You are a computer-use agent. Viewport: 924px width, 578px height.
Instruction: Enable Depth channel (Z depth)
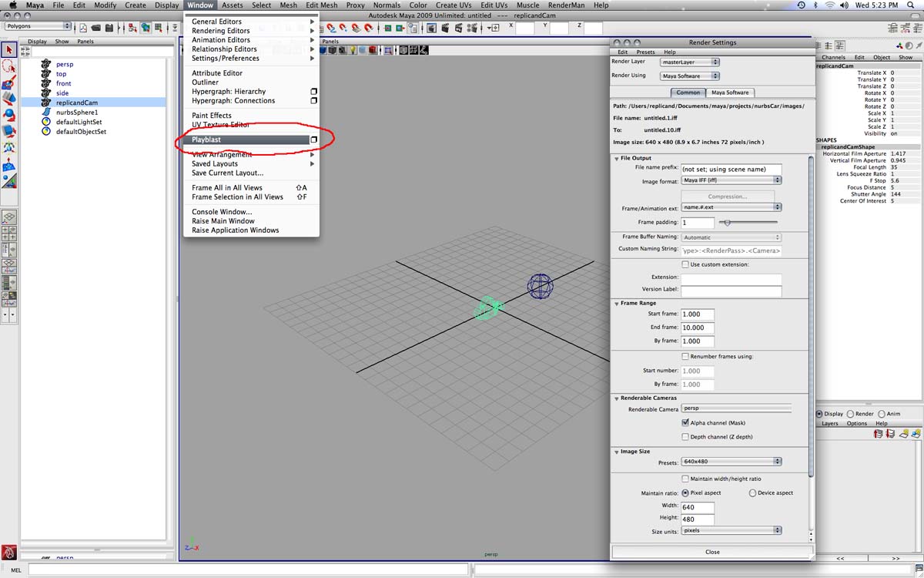[685, 437]
